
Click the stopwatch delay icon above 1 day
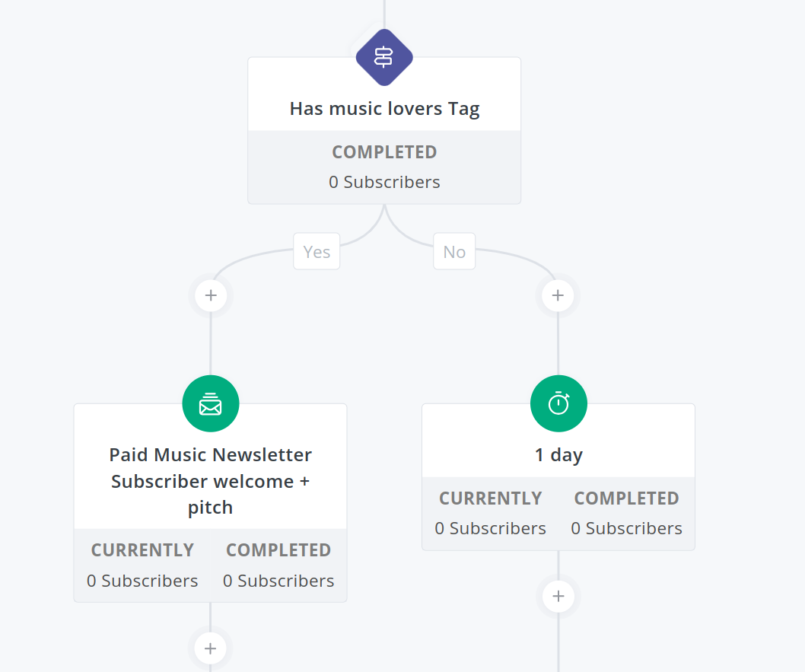click(x=558, y=403)
